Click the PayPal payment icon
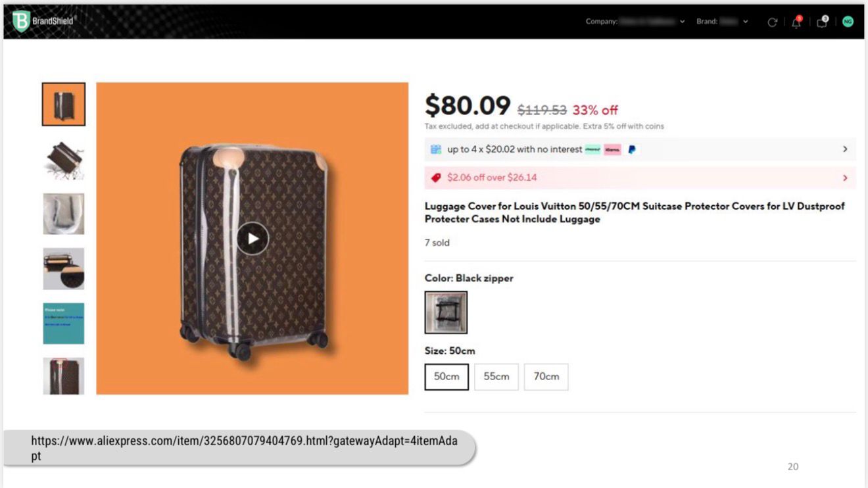Viewport: 868px width, 488px height. pyautogui.click(x=632, y=149)
